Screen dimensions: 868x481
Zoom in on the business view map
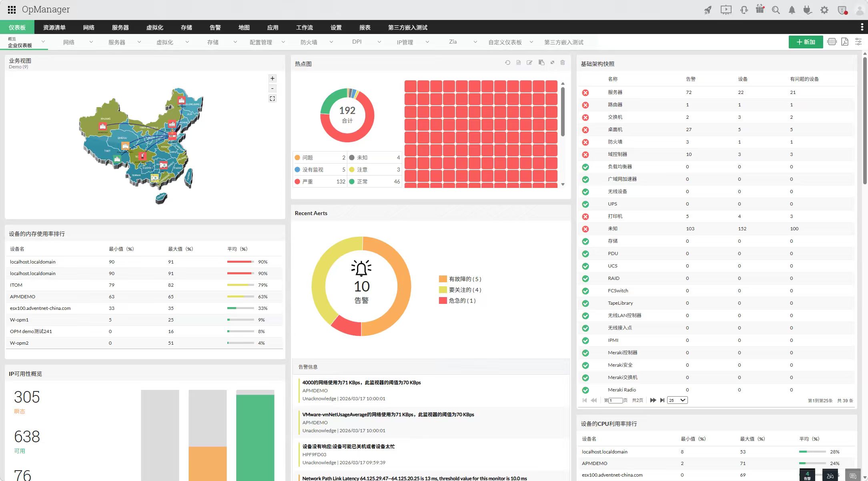point(273,78)
